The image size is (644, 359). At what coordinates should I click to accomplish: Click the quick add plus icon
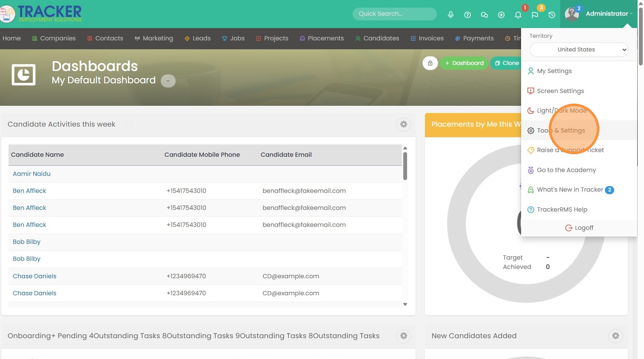[501, 15]
